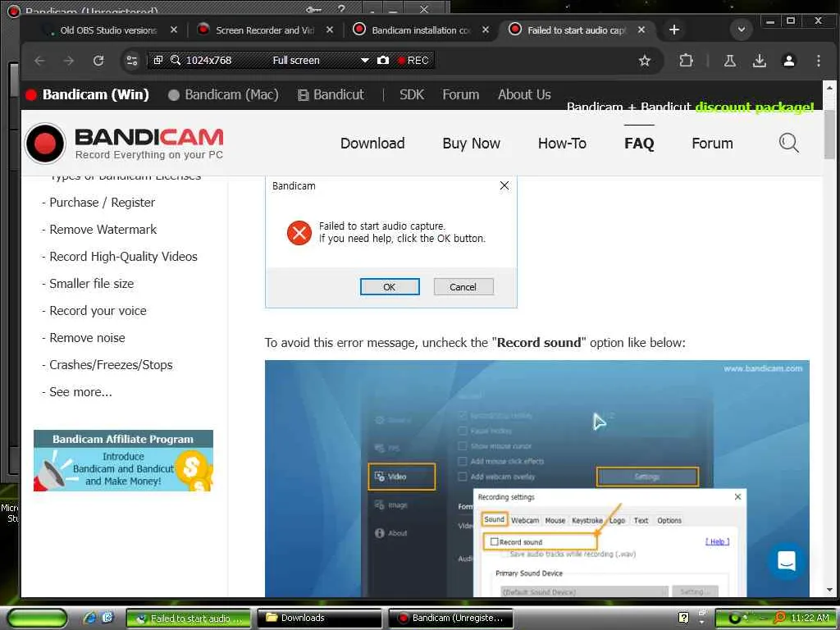Click the page vertical scrollbar thumb
This screenshot has width=840, height=630.
point(829,134)
